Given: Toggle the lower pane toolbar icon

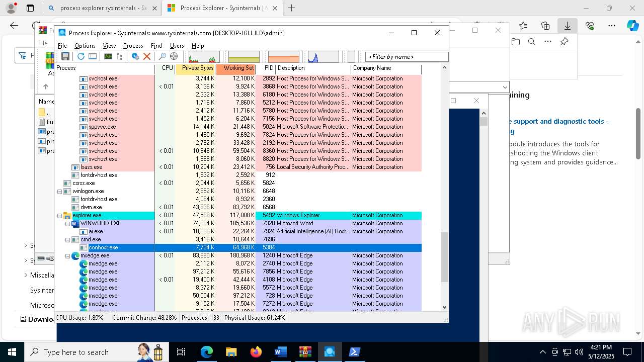Looking at the screenshot, I should click(x=93, y=56).
